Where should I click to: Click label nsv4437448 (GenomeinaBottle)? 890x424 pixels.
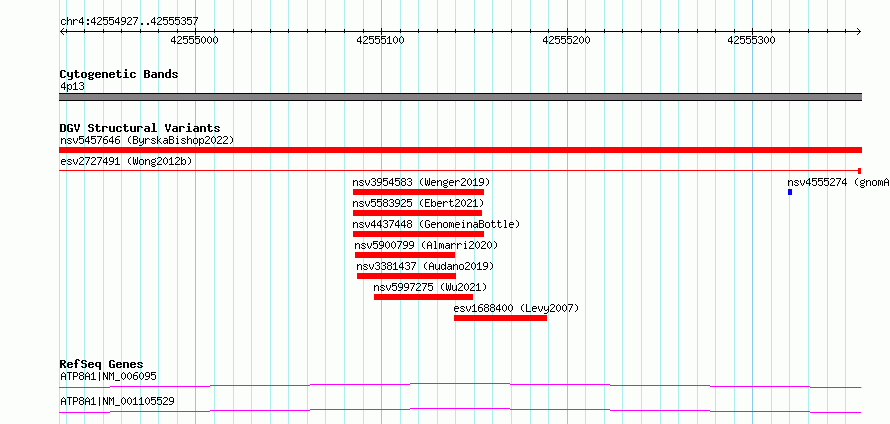[436, 225]
